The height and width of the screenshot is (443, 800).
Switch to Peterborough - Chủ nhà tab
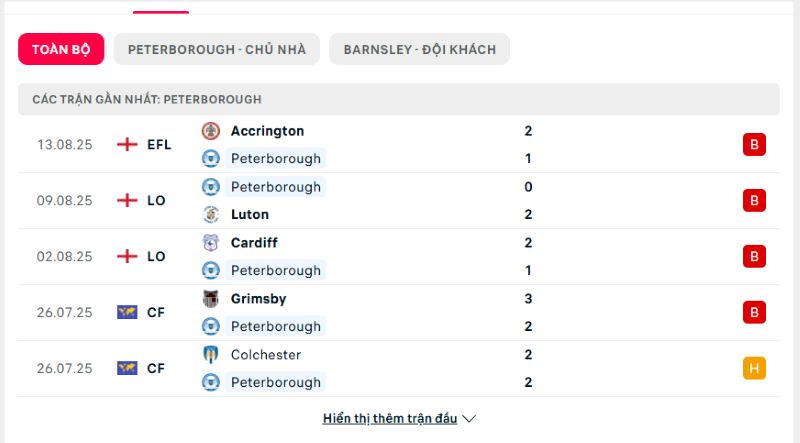217,49
